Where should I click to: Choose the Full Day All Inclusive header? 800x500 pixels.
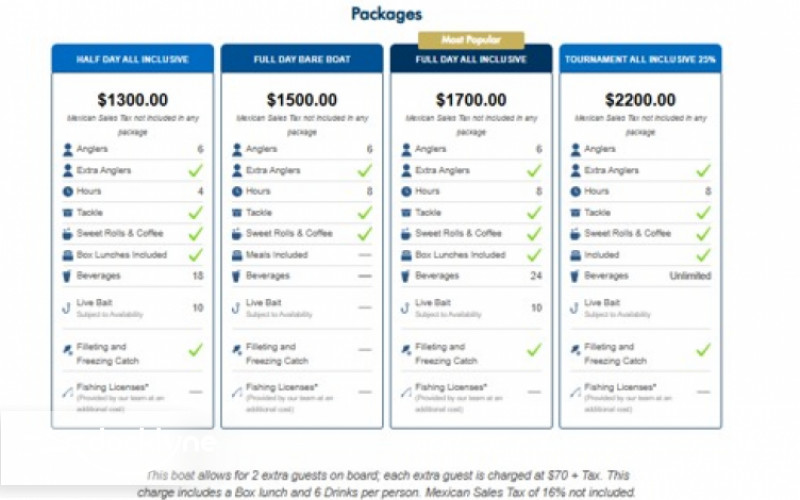tap(471, 59)
